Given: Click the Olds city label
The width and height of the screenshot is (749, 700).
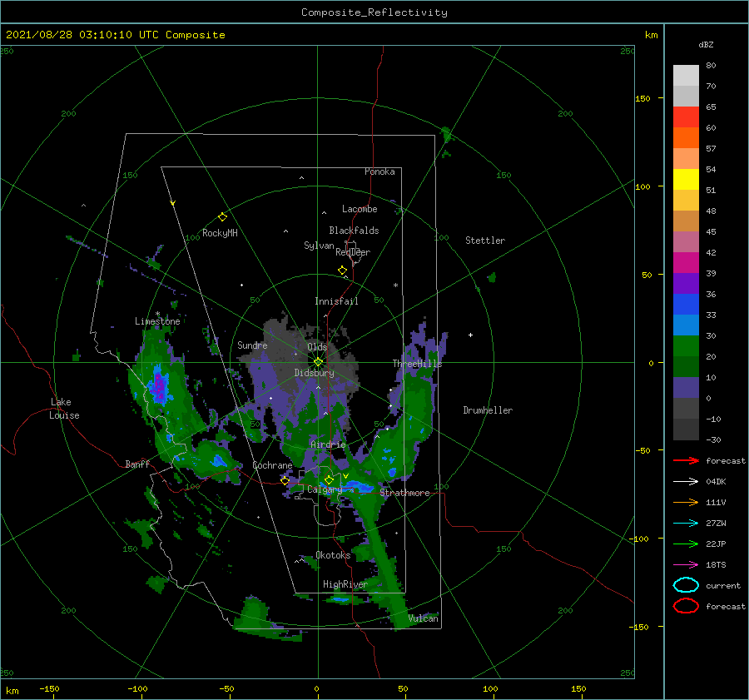Looking at the screenshot, I should click(x=317, y=347).
